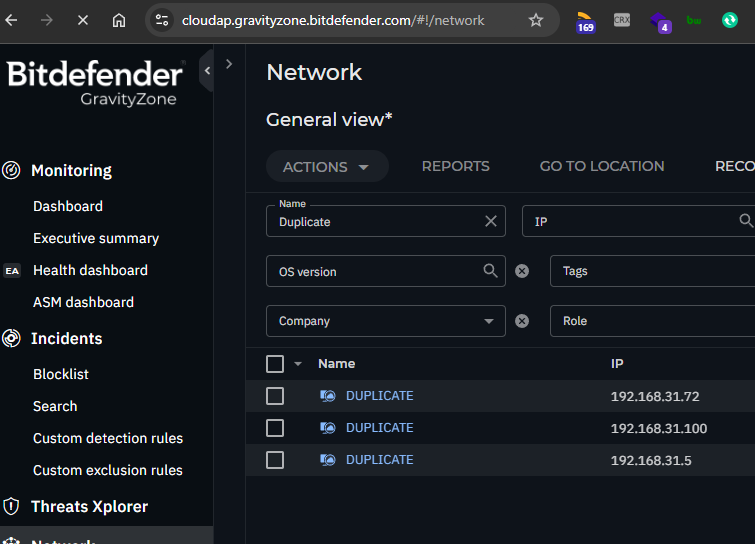Image resolution: width=755 pixels, height=544 pixels.
Task: Sort by the IP column header
Action: [x=617, y=363]
